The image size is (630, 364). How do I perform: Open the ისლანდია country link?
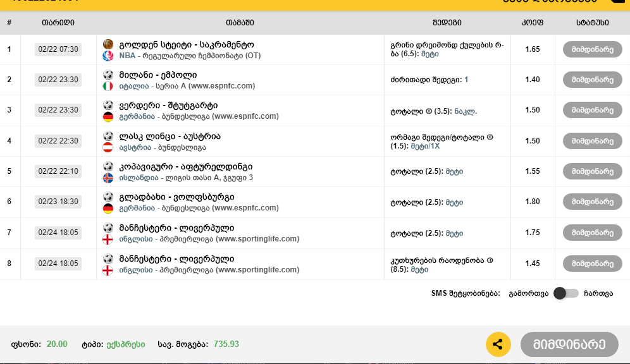139,178
